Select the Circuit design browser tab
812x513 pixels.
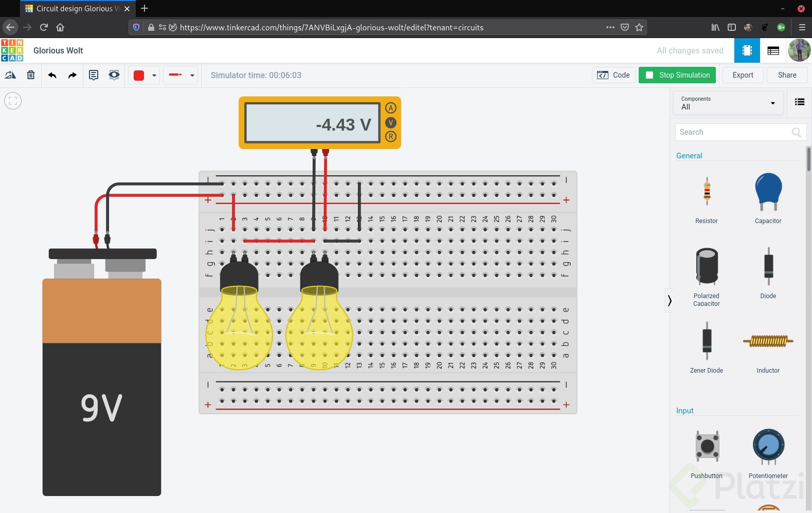(x=78, y=9)
